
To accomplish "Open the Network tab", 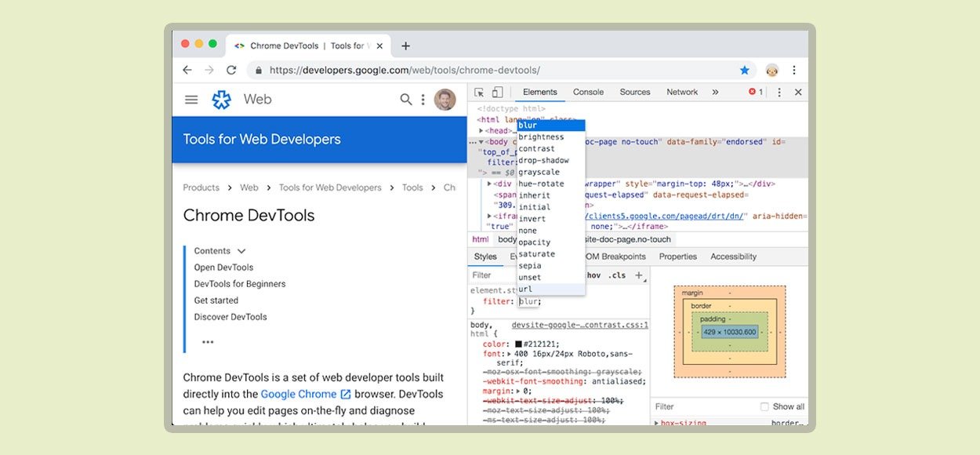I will click(682, 93).
